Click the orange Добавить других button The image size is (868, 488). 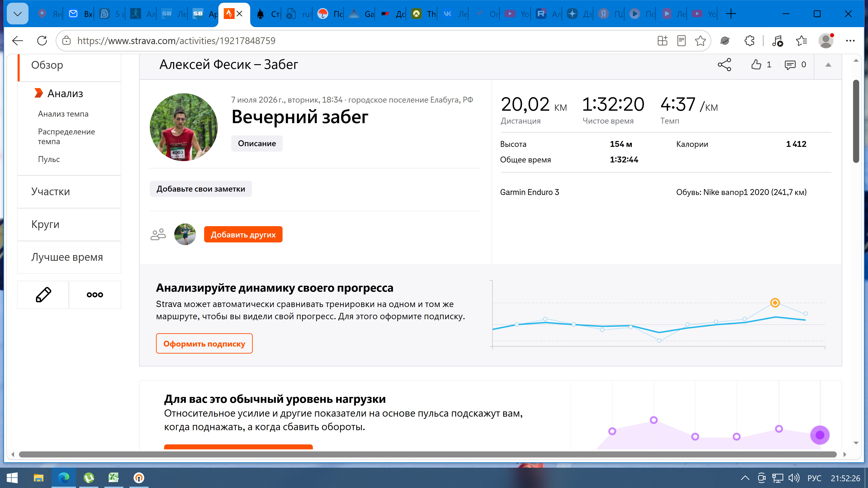tap(243, 235)
